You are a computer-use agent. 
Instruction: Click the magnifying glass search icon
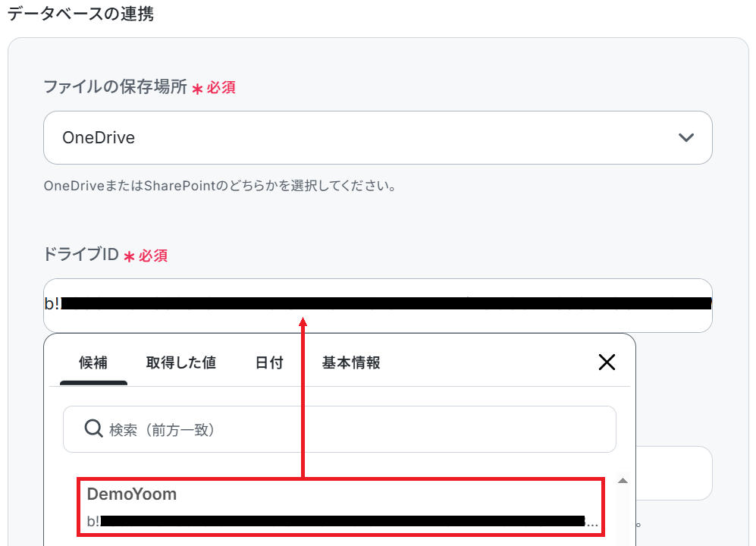click(93, 428)
